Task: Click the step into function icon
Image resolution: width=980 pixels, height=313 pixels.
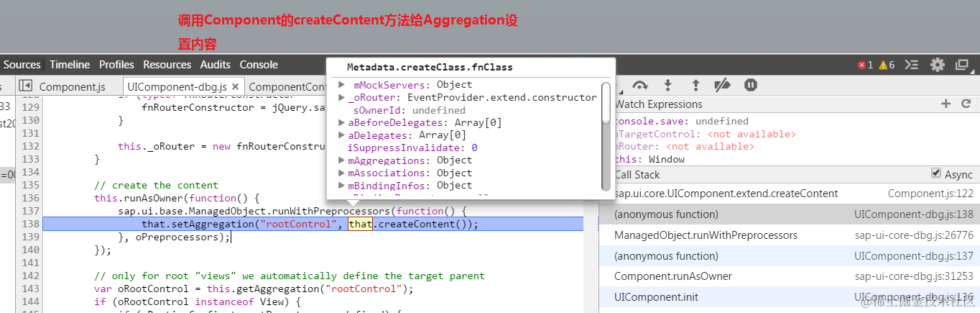Action: pyautogui.click(x=667, y=86)
